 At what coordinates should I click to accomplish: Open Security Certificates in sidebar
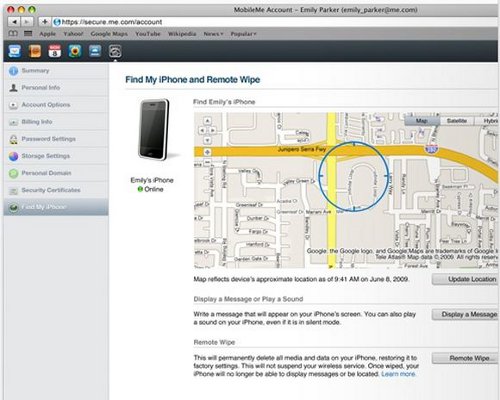point(56,190)
